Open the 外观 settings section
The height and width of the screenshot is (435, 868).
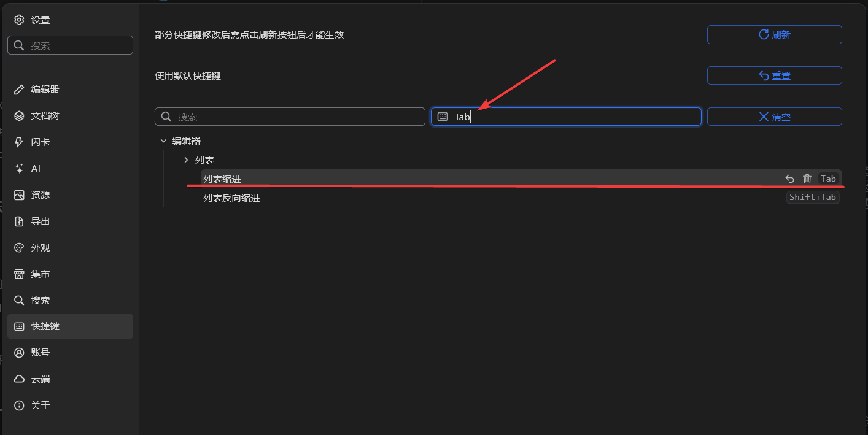click(70, 247)
